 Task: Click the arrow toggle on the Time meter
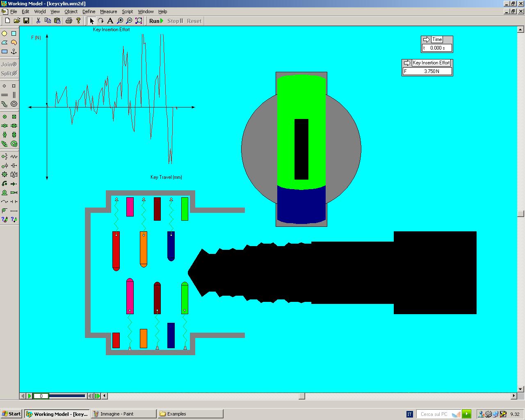426,39
